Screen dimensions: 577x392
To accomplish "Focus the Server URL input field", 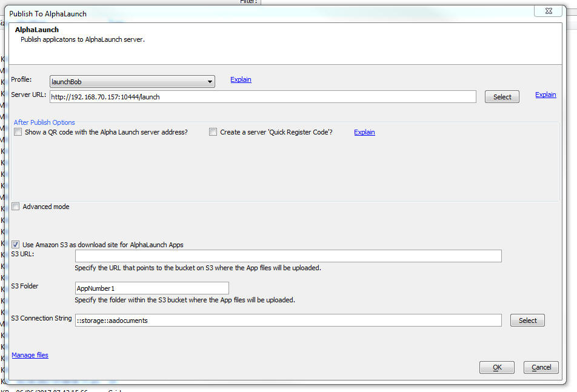I will point(263,97).
